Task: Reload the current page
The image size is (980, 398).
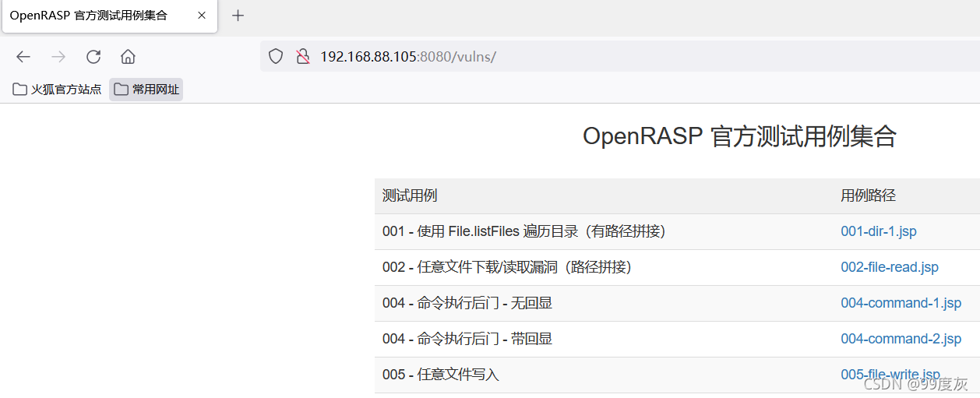Action: point(93,56)
